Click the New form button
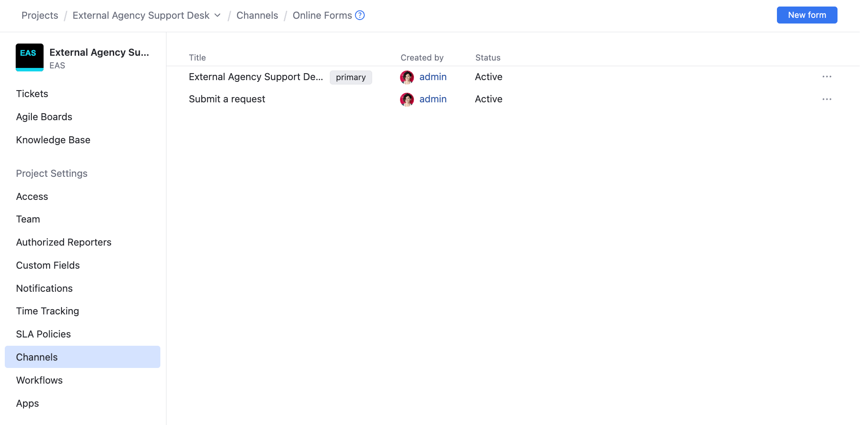868x425 pixels. [807, 15]
